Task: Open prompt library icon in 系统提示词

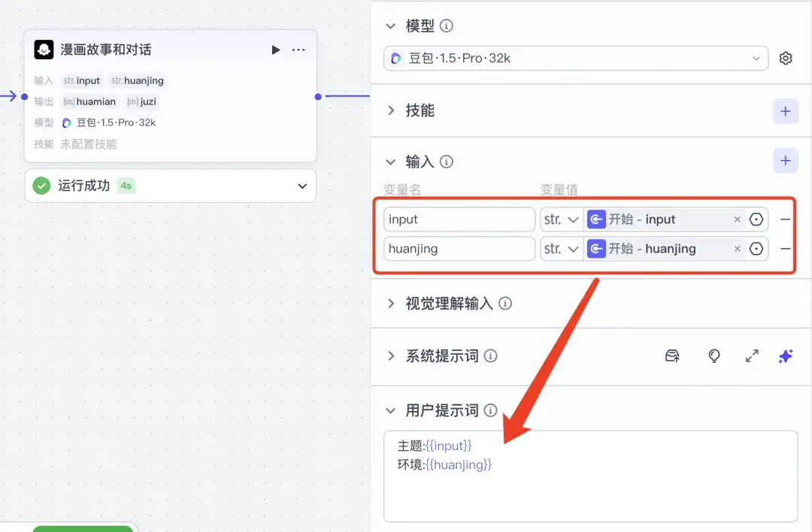Action: click(x=672, y=356)
